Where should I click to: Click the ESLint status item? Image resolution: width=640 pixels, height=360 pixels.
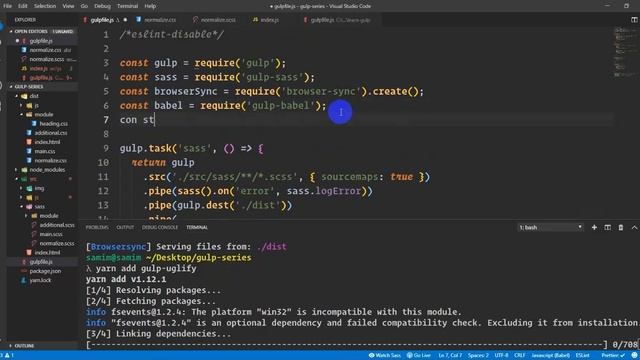click(582, 356)
